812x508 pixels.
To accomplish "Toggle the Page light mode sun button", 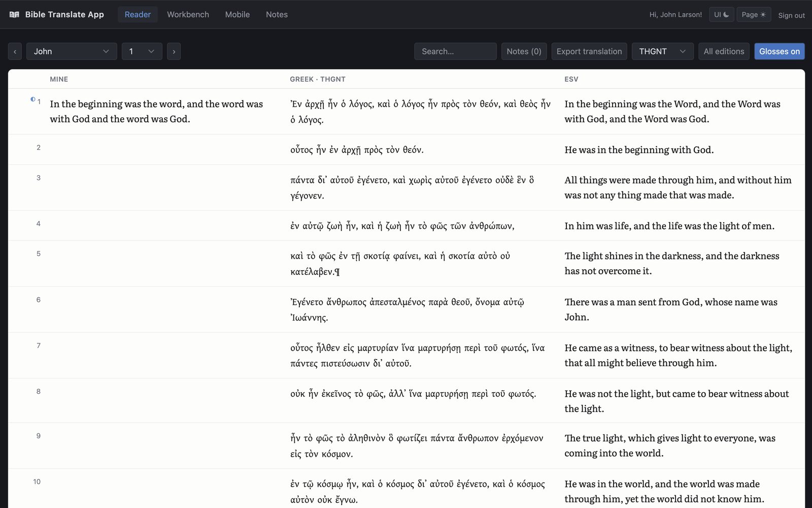I will click(x=754, y=15).
